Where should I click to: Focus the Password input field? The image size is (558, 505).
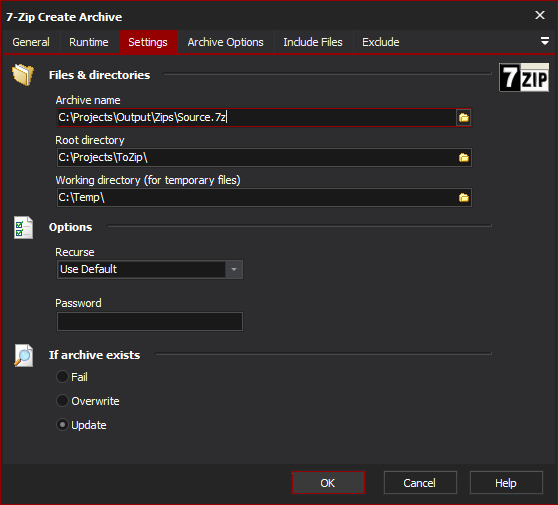150,321
